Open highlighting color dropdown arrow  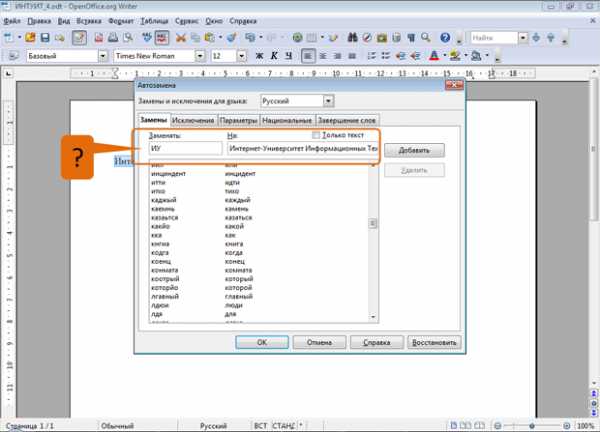(x=466, y=56)
